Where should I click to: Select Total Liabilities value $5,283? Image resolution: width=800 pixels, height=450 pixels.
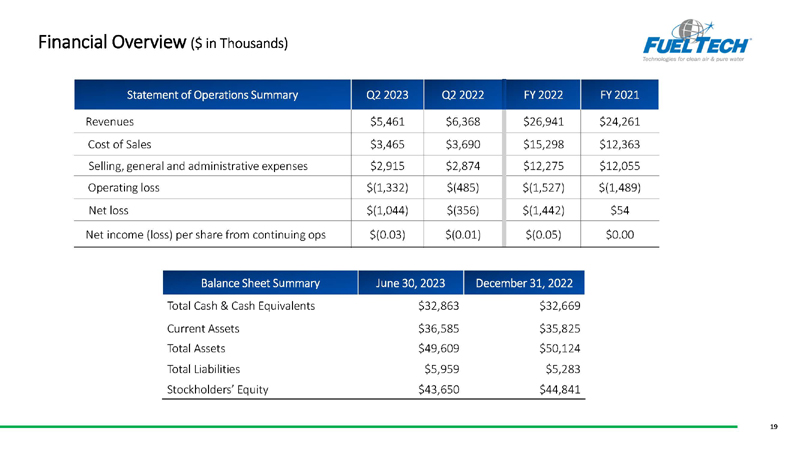coord(563,369)
